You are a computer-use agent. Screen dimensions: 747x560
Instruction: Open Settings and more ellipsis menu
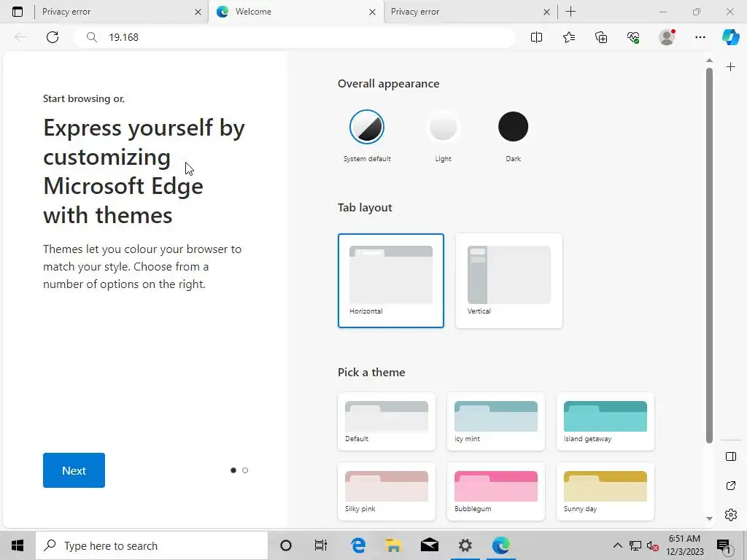coord(700,37)
